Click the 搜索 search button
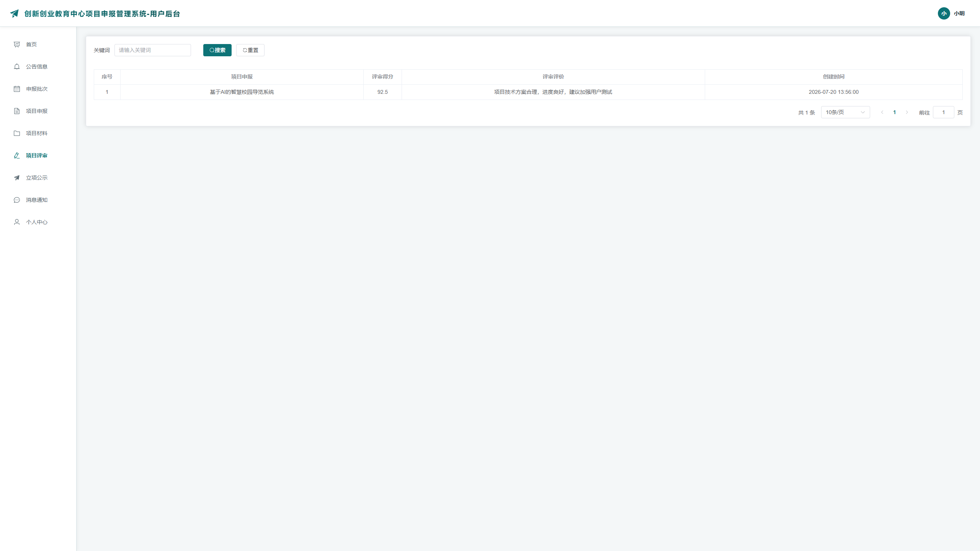Viewport: 980px width, 551px height. pyautogui.click(x=217, y=50)
